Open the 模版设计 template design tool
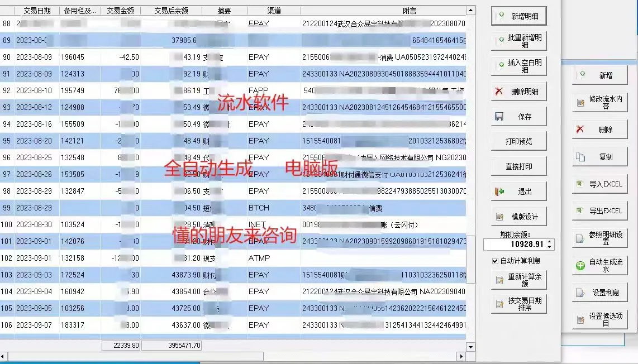 pyautogui.click(x=518, y=215)
